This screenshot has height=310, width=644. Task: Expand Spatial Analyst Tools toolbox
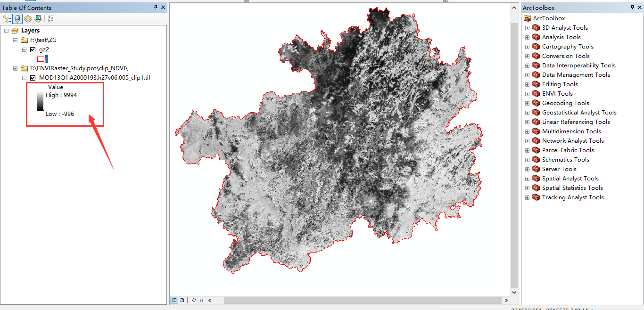(x=527, y=178)
